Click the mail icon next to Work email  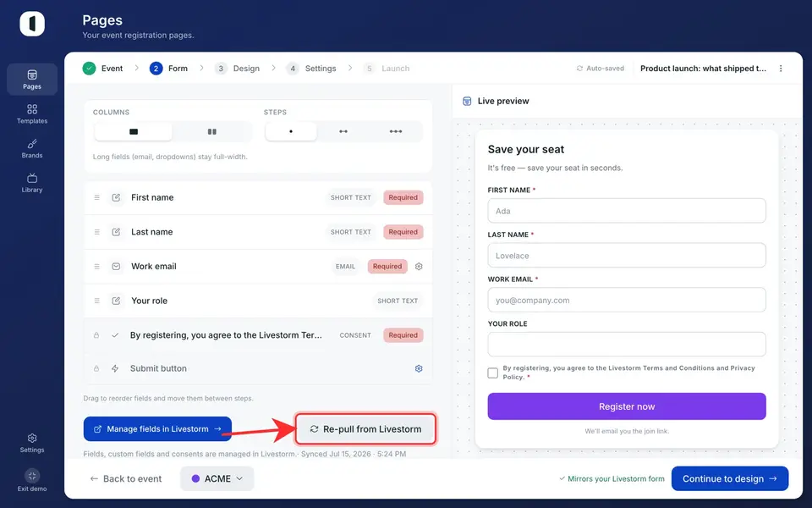116,267
